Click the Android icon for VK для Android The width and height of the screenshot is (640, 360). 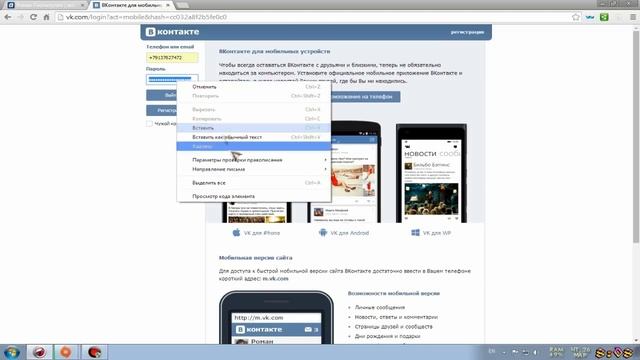point(323,233)
